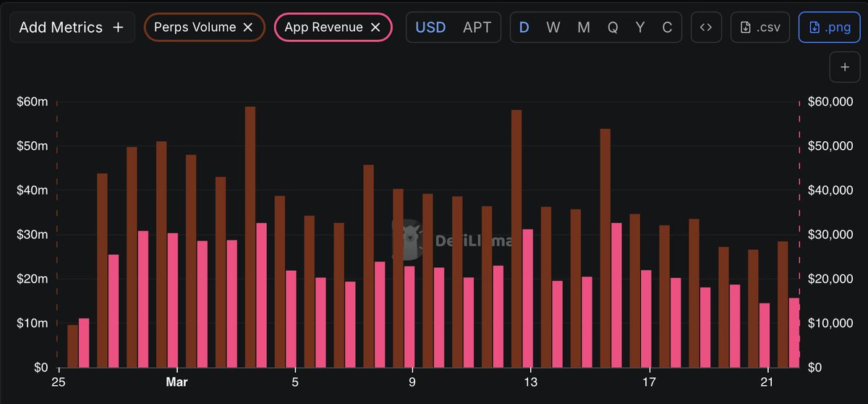Click the $30m left axis label
Image resolution: width=868 pixels, height=404 pixels.
tap(33, 235)
